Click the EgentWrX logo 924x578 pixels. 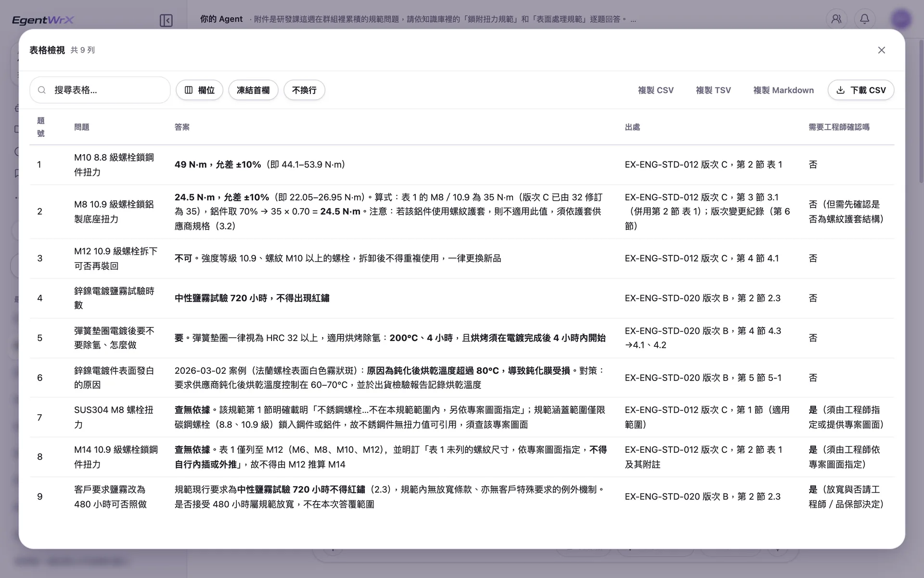tap(43, 20)
